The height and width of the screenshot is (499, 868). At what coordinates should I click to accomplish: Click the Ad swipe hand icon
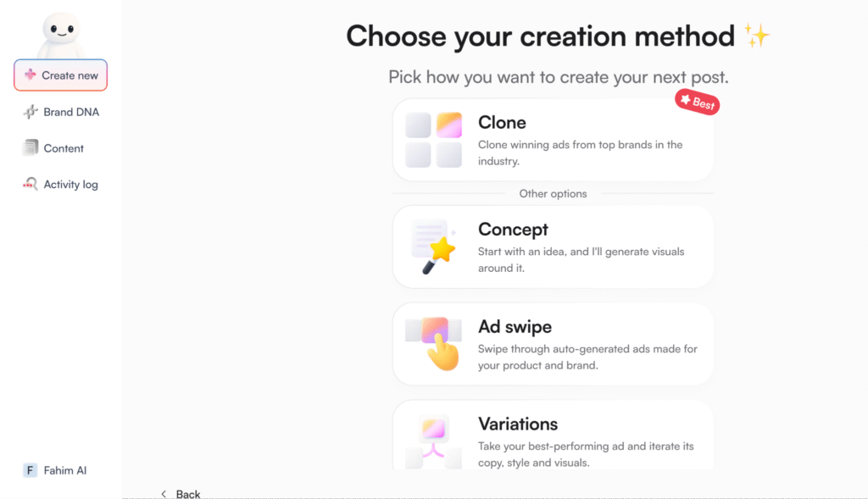pyautogui.click(x=436, y=342)
